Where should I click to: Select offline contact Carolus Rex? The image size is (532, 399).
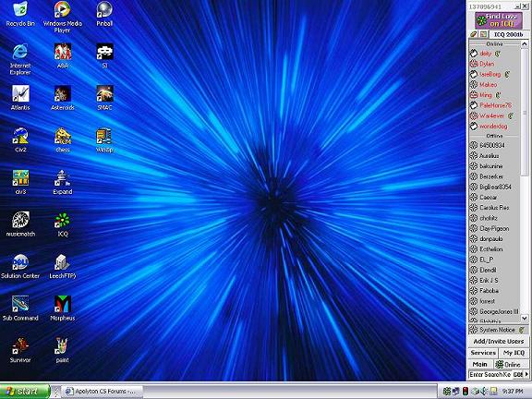click(494, 207)
